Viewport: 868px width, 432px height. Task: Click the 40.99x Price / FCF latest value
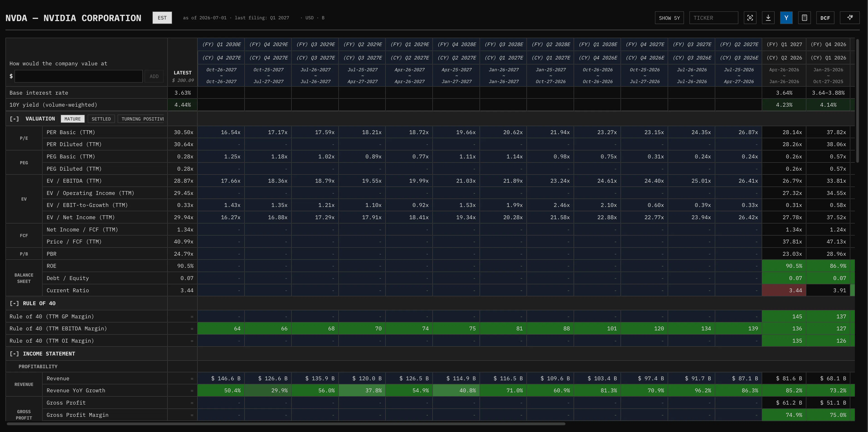point(182,241)
